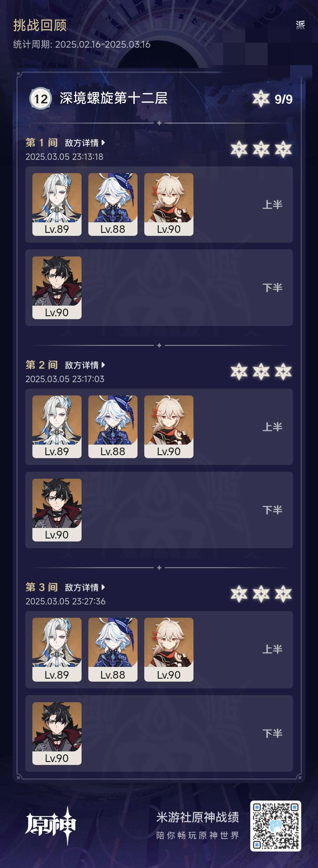Expand 敌方详情 for 第 2 间
This screenshot has width=318, height=868.
[x=85, y=365]
